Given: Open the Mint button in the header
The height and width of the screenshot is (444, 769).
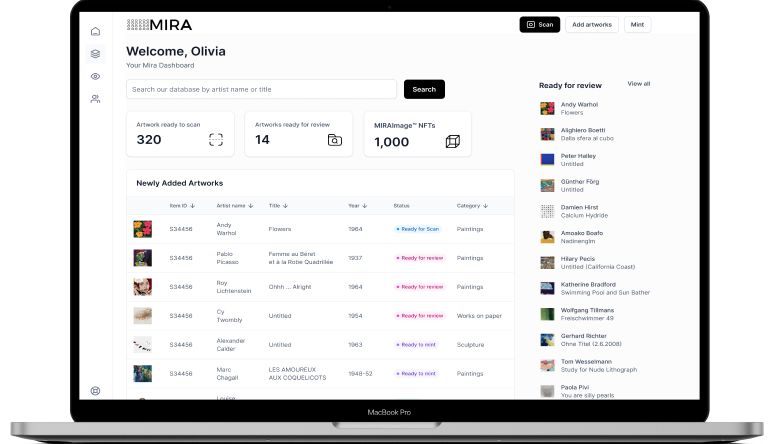Looking at the screenshot, I should pos(636,24).
